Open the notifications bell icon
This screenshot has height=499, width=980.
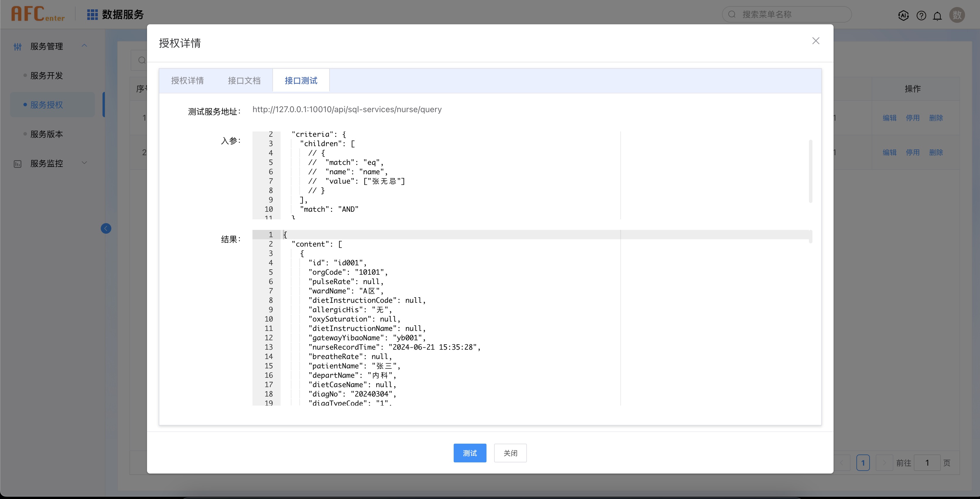(938, 16)
